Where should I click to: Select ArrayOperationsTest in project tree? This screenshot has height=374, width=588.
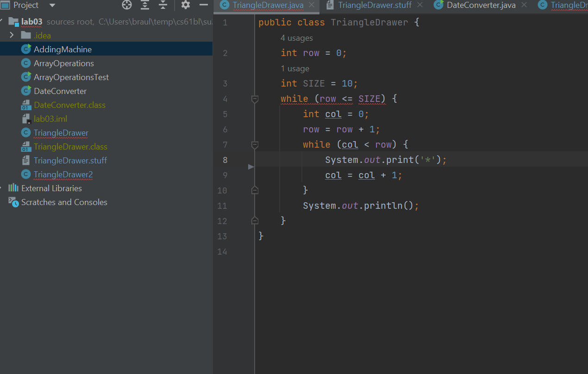[71, 77]
